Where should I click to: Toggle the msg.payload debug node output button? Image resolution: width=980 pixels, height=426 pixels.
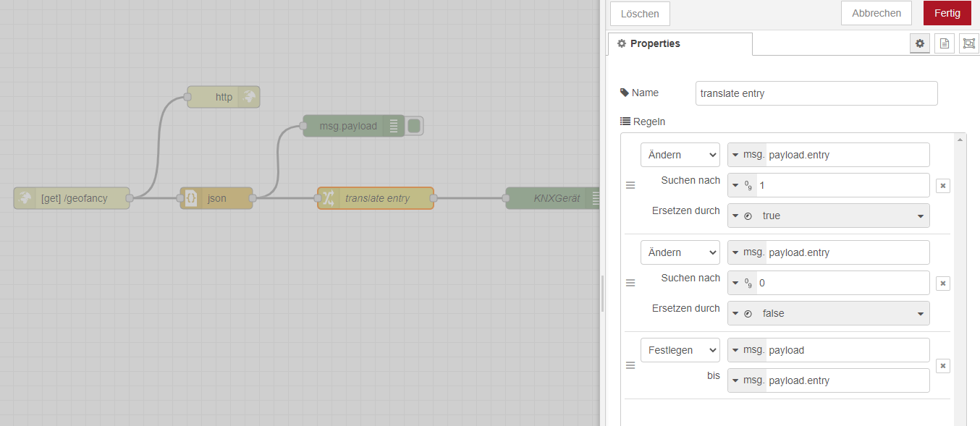pyautogui.click(x=414, y=126)
